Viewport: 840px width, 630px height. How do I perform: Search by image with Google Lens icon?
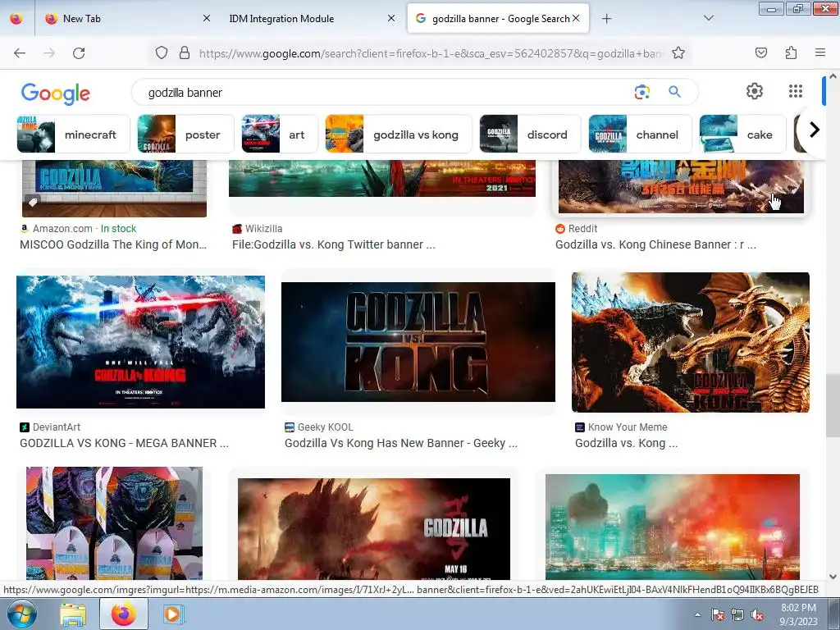pos(641,92)
